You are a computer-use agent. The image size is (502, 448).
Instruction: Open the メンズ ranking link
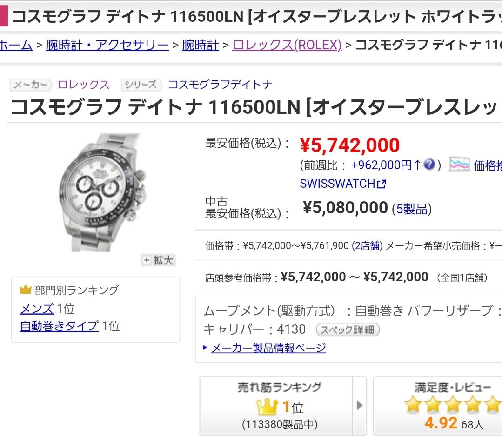36,309
